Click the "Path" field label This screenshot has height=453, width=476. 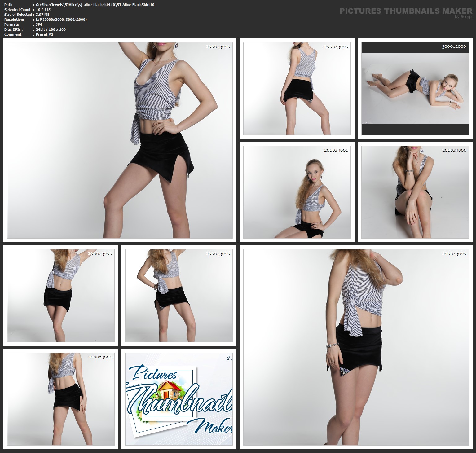tap(8, 5)
